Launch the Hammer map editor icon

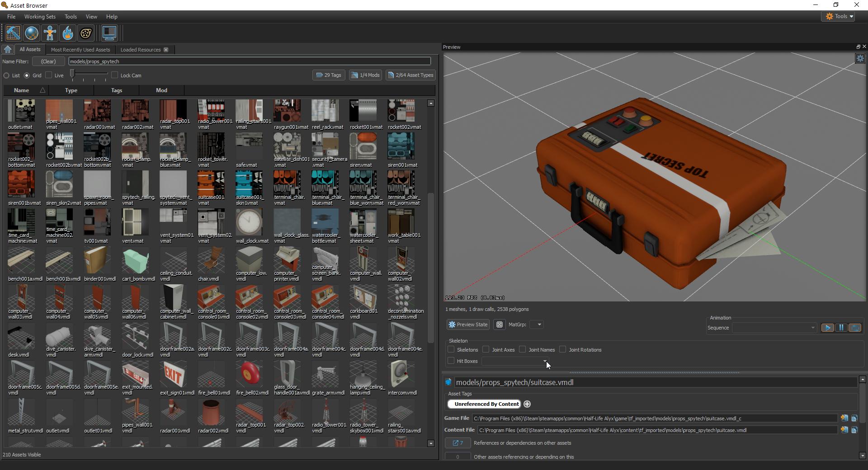[13, 33]
